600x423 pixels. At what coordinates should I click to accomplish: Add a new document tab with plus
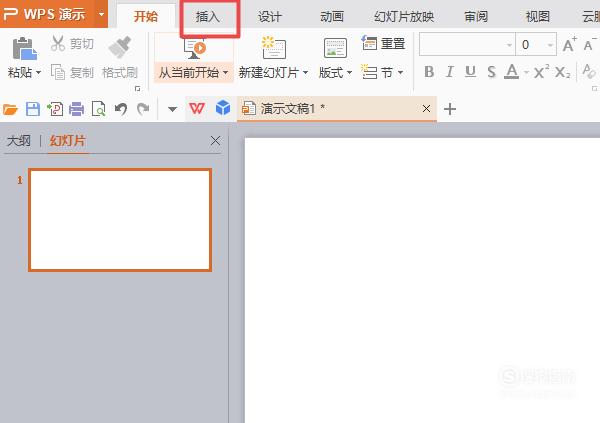point(450,109)
